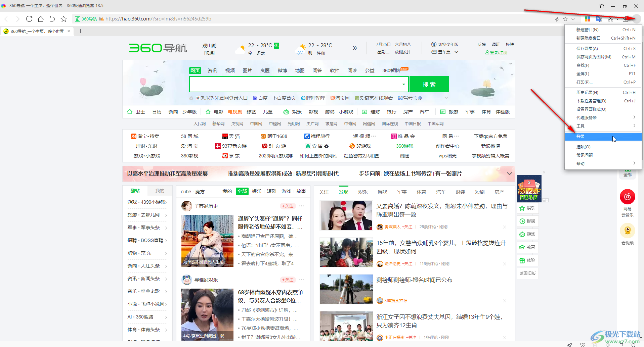The width and height of the screenshot is (644, 347).
Task: Click the browser forward arrow
Action: coord(18,19)
